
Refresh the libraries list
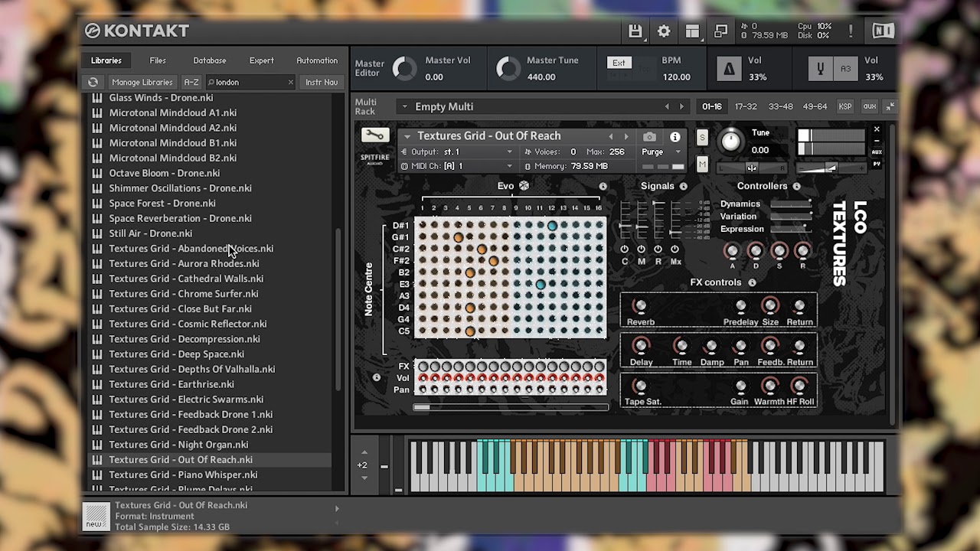click(93, 82)
